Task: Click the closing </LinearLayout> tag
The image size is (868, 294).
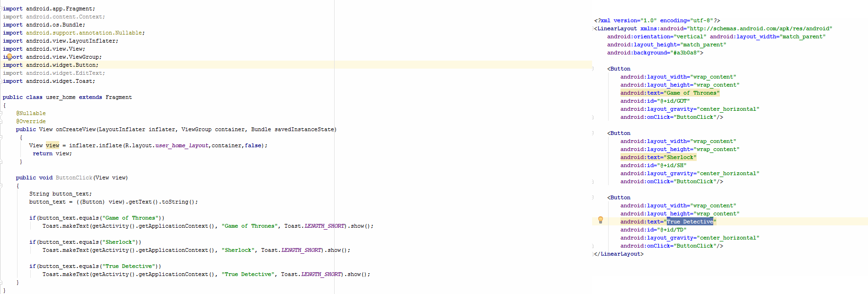Action: coord(619,254)
